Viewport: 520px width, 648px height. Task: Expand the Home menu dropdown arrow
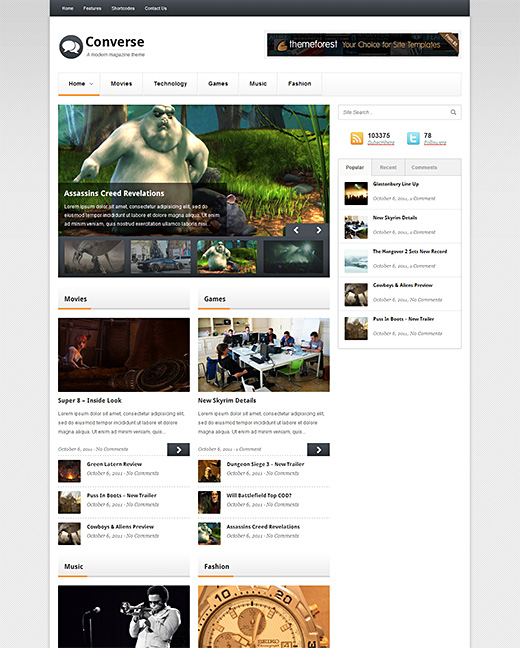91,84
